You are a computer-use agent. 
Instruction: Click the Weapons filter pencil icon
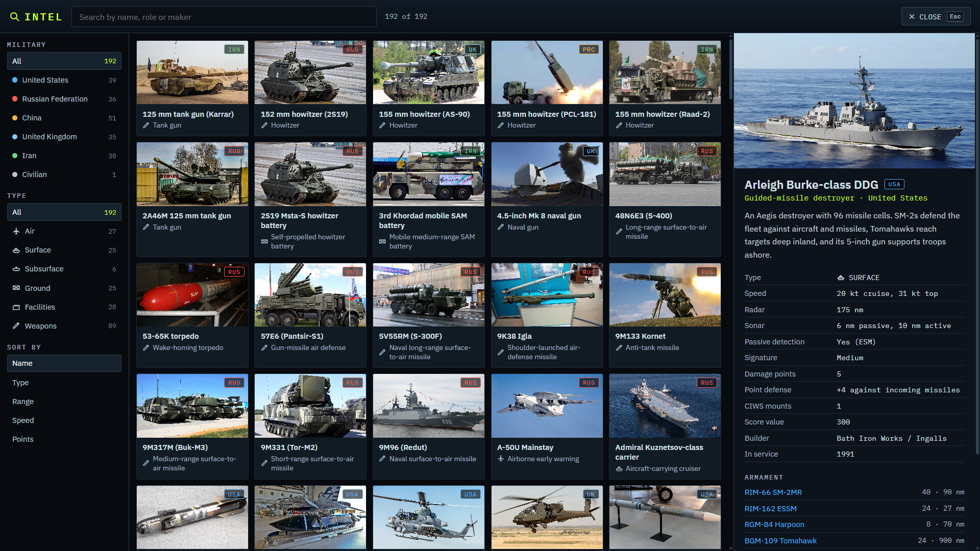pyautogui.click(x=16, y=326)
